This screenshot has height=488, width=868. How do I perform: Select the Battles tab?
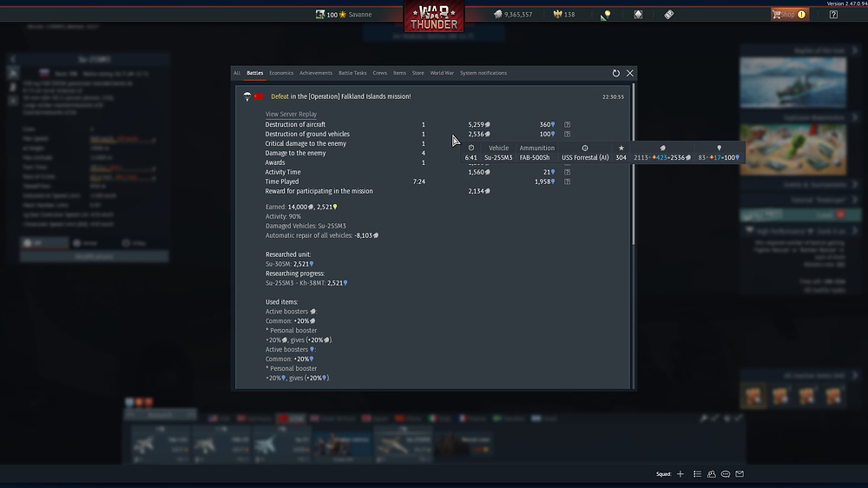(x=255, y=73)
